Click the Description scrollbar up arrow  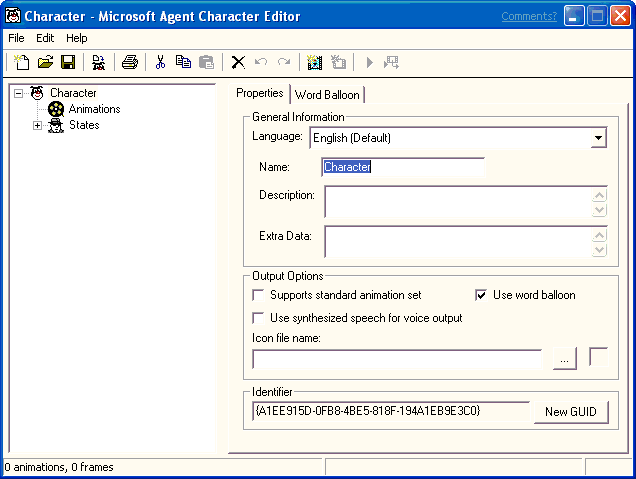599,195
